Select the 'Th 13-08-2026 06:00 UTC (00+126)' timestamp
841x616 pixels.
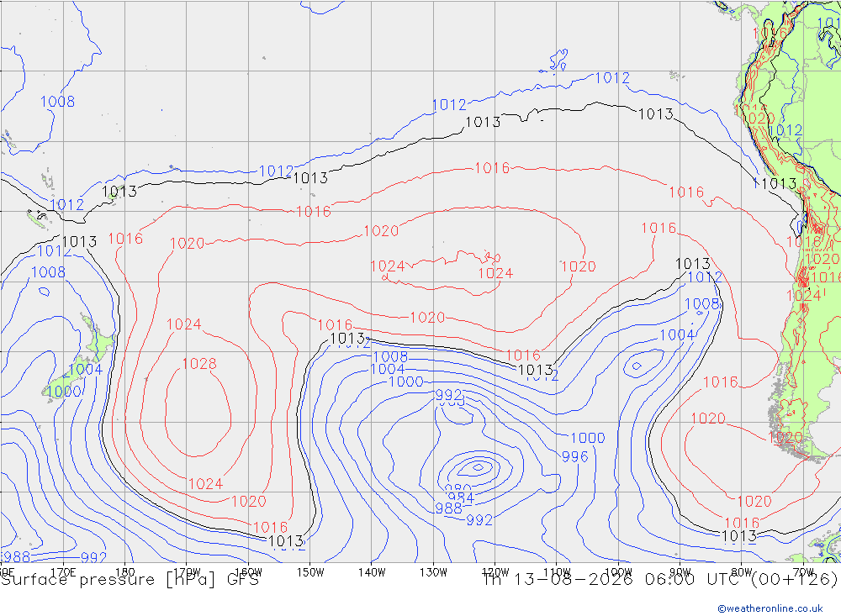point(659,580)
